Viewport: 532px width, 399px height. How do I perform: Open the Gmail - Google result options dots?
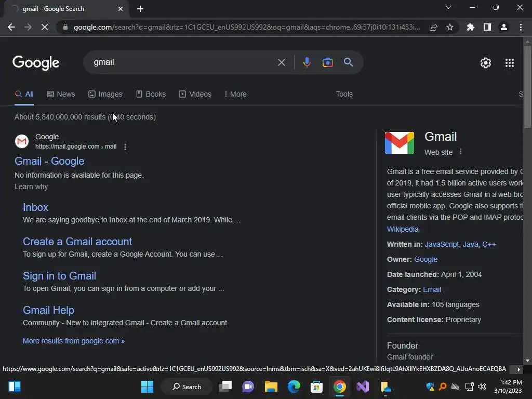pyautogui.click(x=125, y=147)
